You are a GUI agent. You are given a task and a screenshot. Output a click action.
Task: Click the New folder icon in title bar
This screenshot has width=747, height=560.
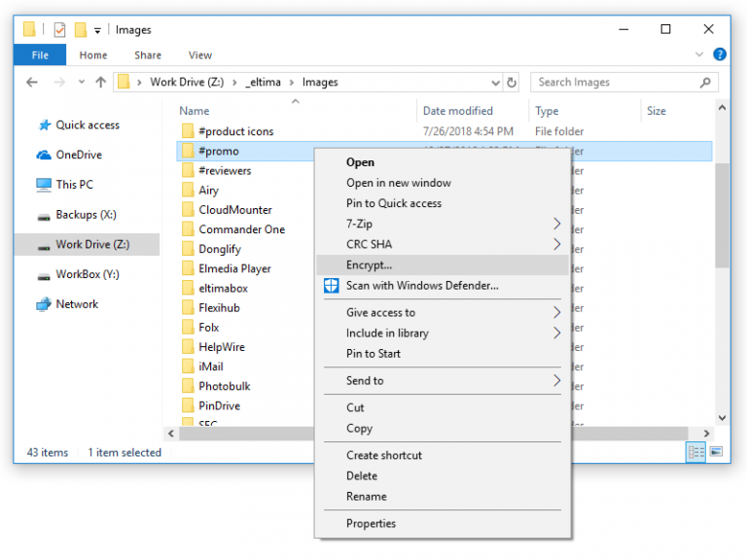81,29
